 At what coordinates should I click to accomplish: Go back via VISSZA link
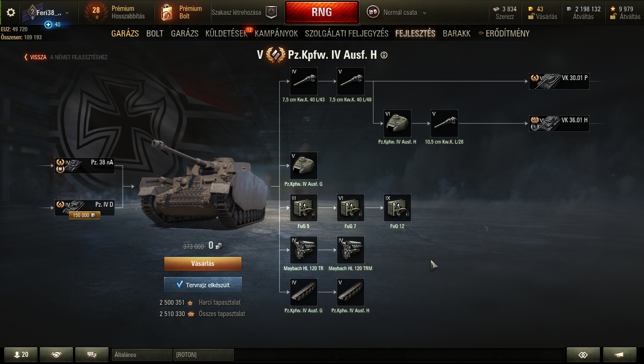[x=36, y=57]
